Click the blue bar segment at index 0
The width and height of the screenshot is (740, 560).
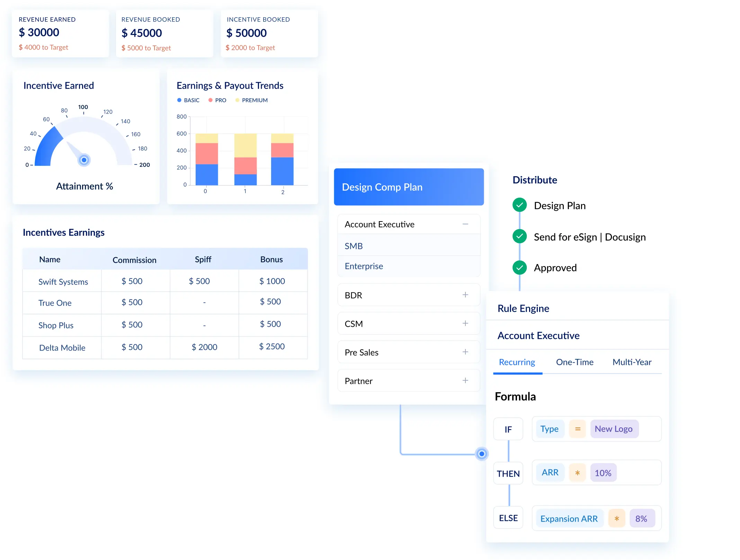207,174
